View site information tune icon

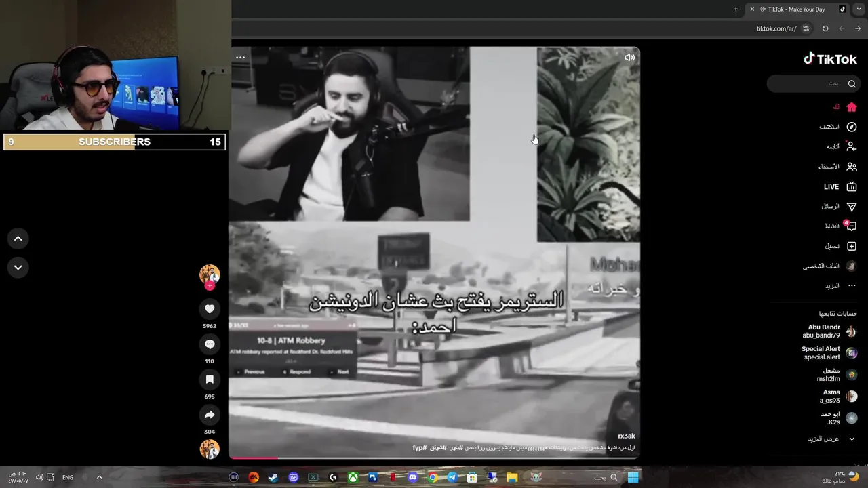[806, 28]
